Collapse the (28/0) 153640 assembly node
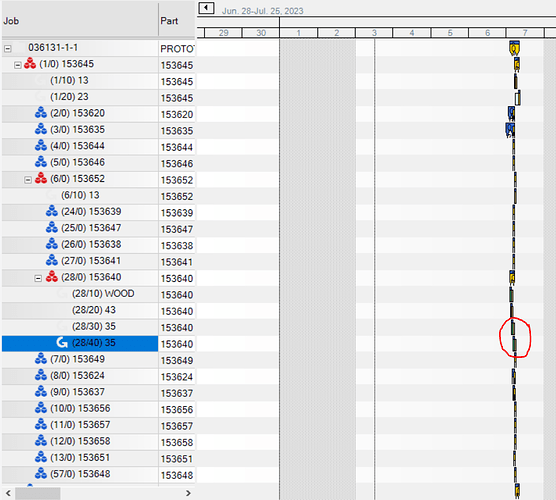Viewport: 556px width, 500px height. pos(38,278)
